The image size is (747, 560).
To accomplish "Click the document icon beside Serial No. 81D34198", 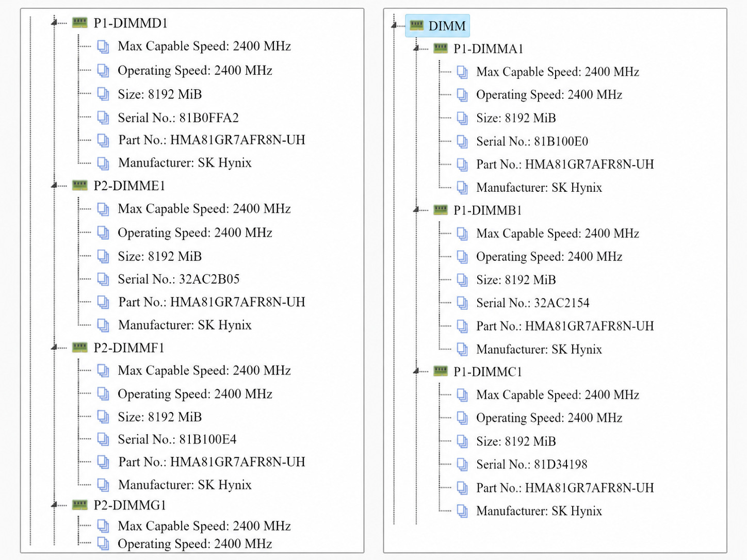I will click(x=462, y=465).
